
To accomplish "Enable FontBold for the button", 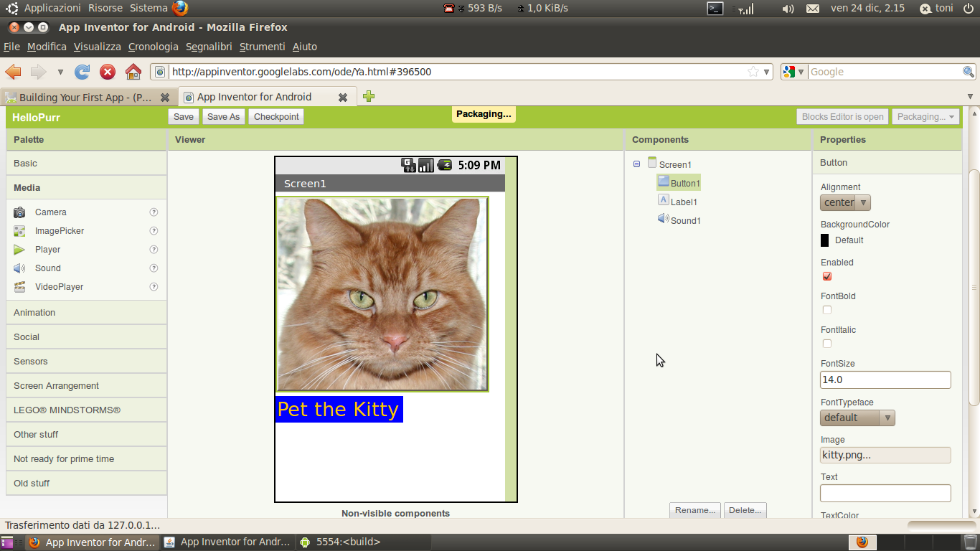I will [x=826, y=309].
